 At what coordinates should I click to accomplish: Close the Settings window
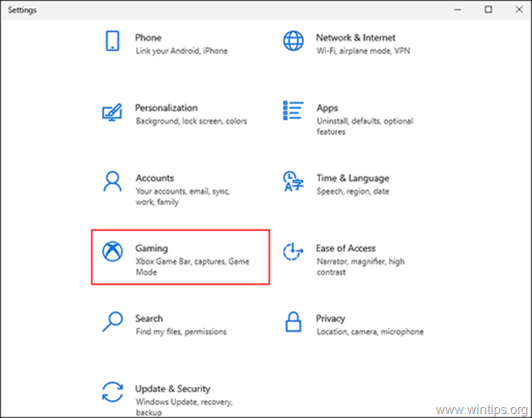pyautogui.click(x=519, y=10)
